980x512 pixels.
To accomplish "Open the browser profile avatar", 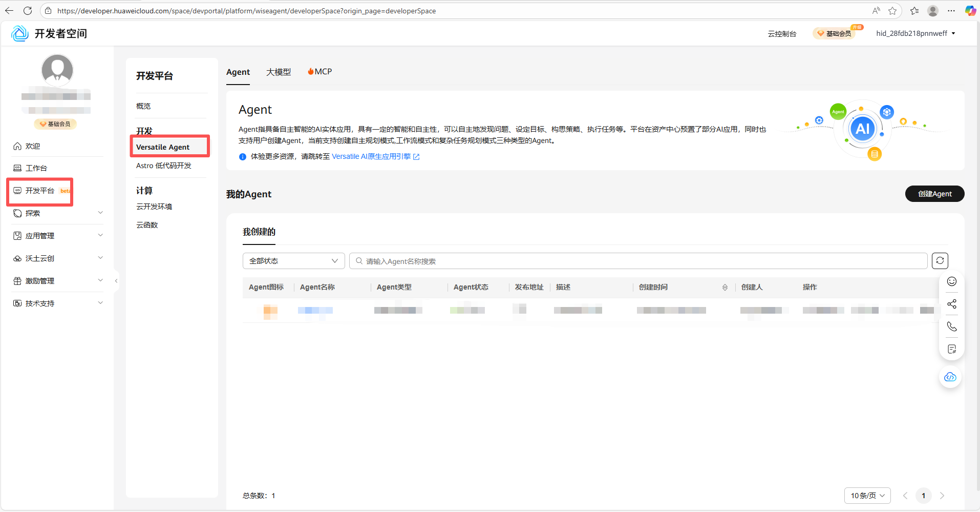I will [x=933, y=11].
